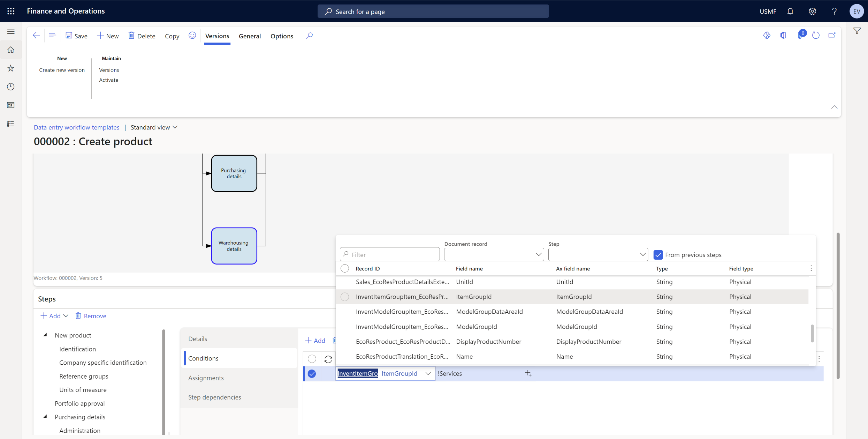This screenshot has width=868, height=439.
Task: Click the Save button
Action: coord(77,36)
